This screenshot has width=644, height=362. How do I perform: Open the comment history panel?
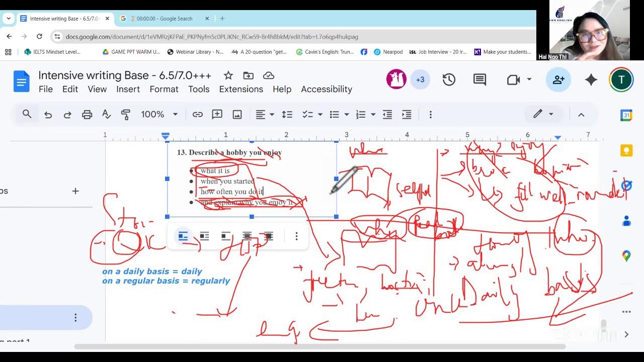point(479,79)
